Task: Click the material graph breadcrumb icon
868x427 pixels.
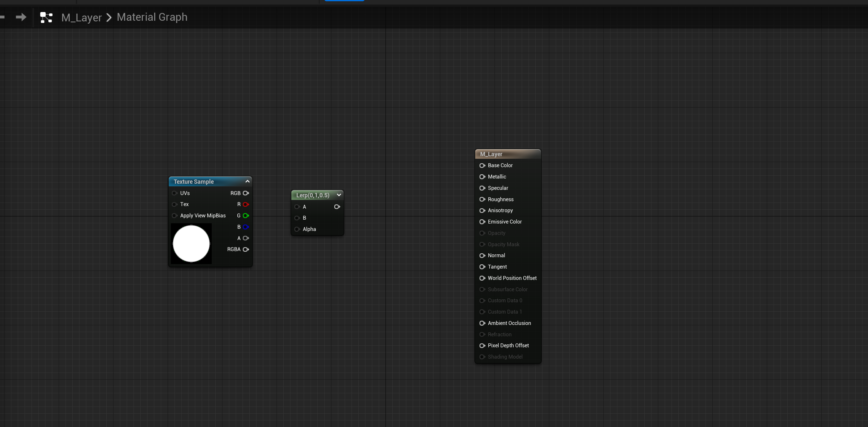Action: coord(46,17)
